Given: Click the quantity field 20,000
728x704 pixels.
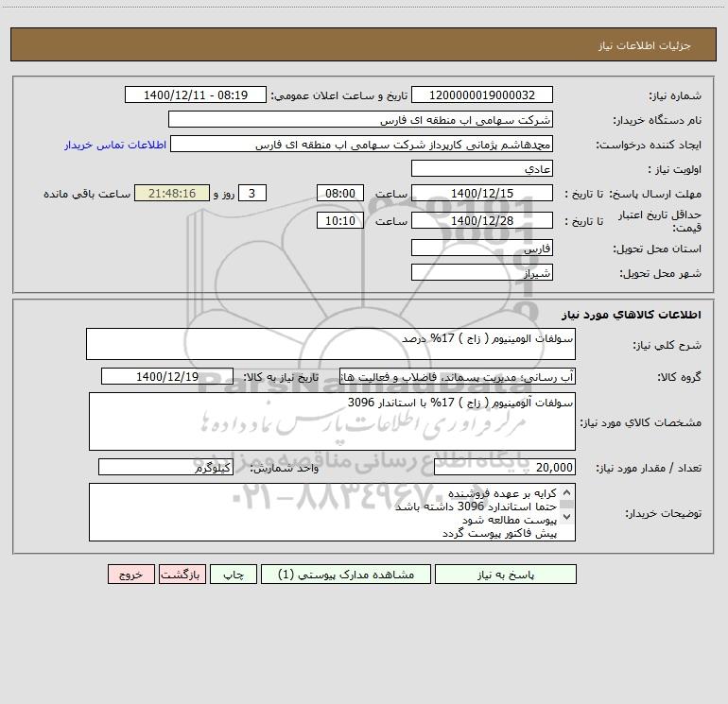Looking at the screenshot, I should [505, 468].
